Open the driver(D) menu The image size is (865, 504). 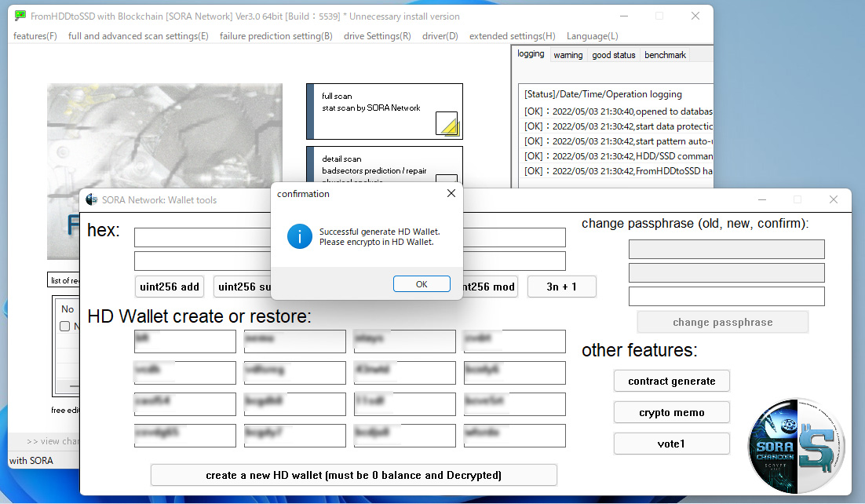pos(440,36)
